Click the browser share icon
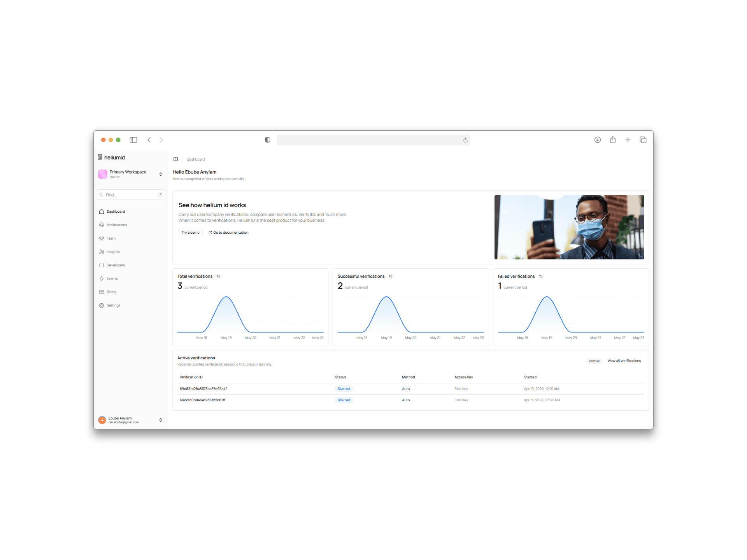The width and height of the screenshot is (747, 560). [613, 140]
